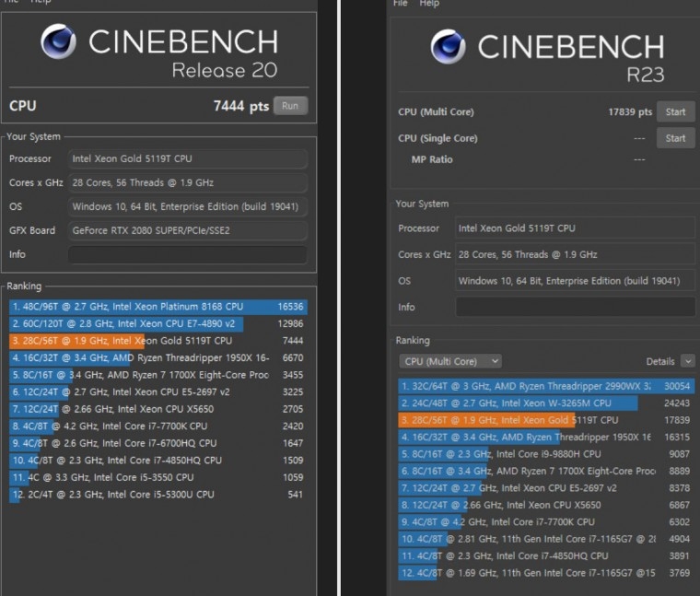The image size is (700, 596).
Task: Select R23 row Core i9-9880H CPU
Action: click(546, 454)
